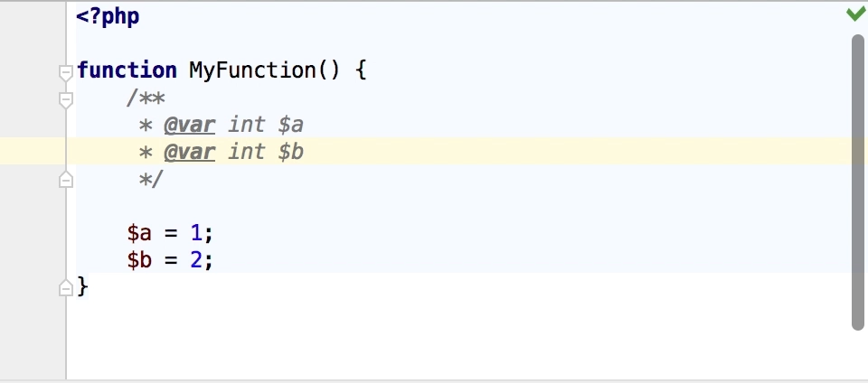Click the fold end marker beside */
868x383 pixels.
click(66, 179)
